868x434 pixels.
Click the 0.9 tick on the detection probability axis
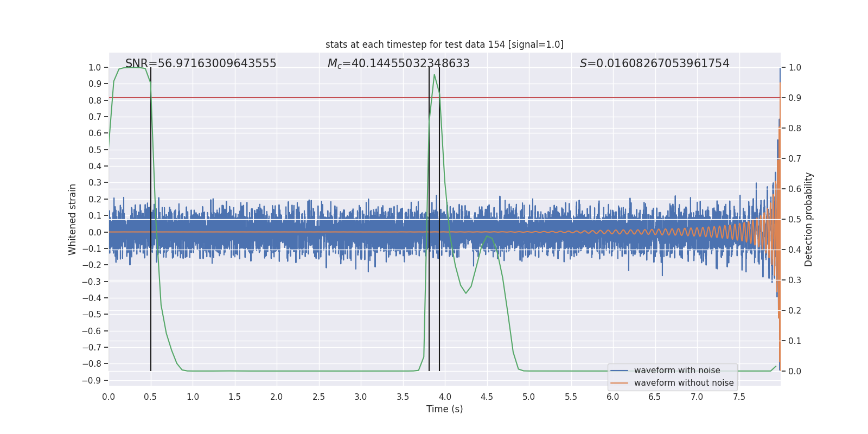coord(795,98)
